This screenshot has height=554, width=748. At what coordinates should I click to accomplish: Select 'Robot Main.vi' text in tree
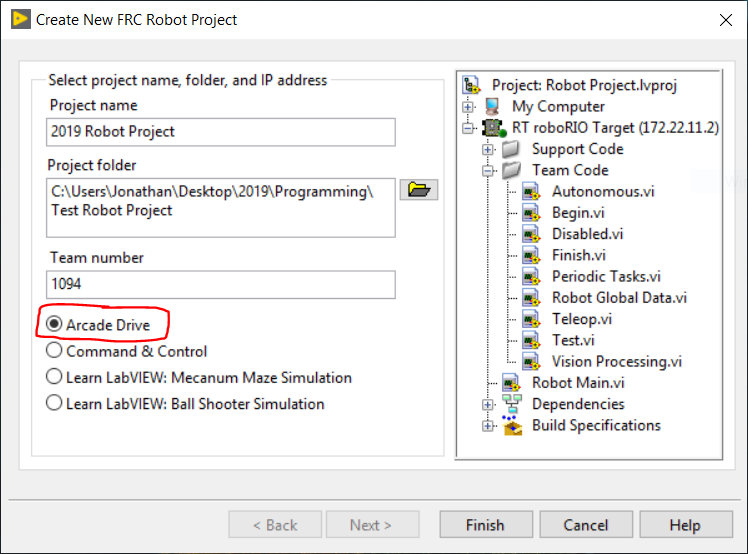(578, 383)
